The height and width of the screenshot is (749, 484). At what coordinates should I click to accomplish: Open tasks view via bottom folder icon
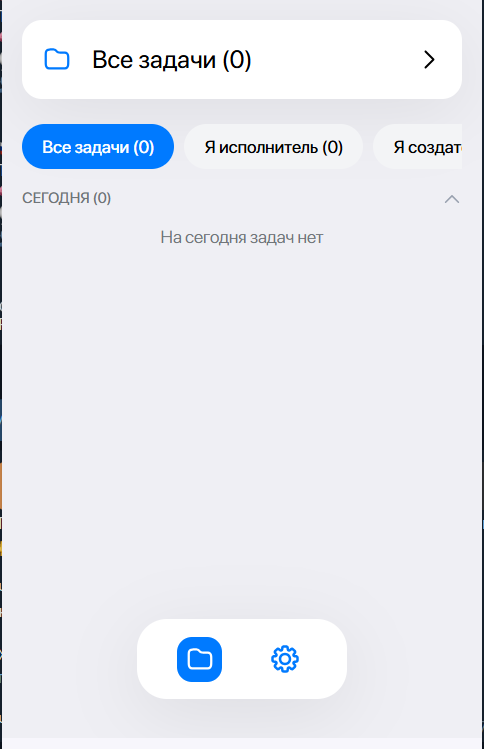click(x=199, y=659)
